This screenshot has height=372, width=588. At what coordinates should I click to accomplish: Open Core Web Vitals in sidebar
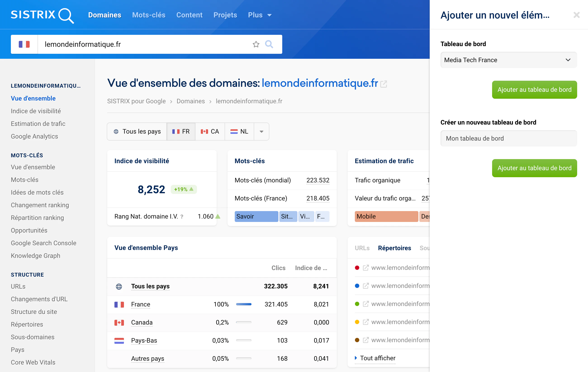point(33,363)
